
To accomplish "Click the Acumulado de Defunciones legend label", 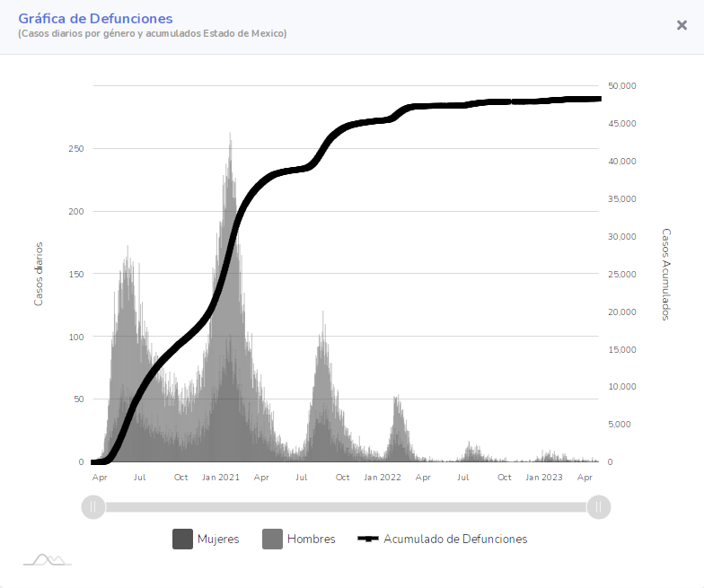I will (455, 539).
